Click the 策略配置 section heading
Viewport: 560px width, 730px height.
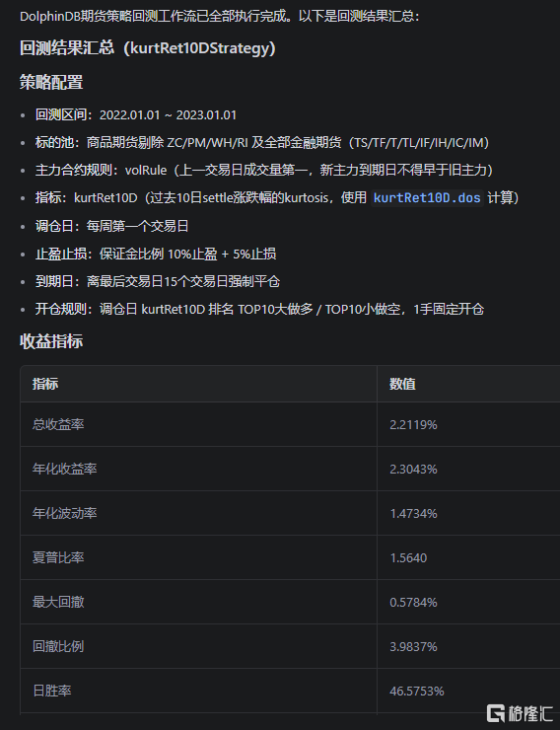[x=51, y=83]
